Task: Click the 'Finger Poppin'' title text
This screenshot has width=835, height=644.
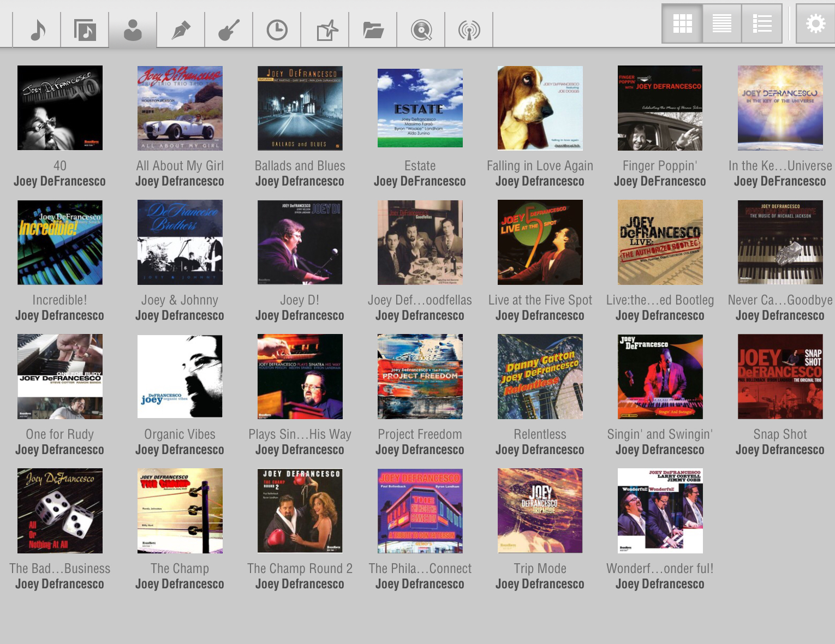Action: [660, 165]
